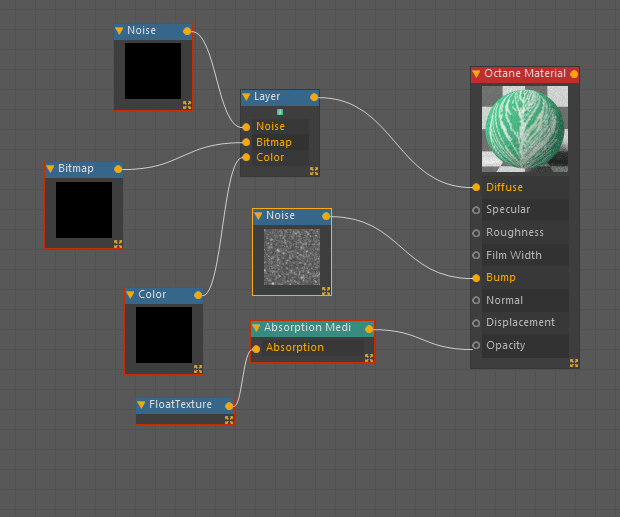Click the Noise input port on Layer node
Screen dimensions: 620x517
click(x=246, y=127)
